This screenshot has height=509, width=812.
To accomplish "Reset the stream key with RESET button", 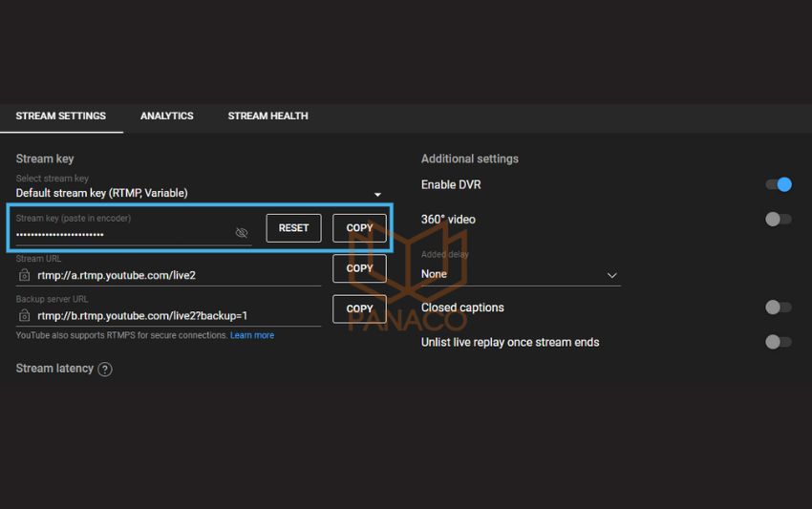I will point(293,228).
